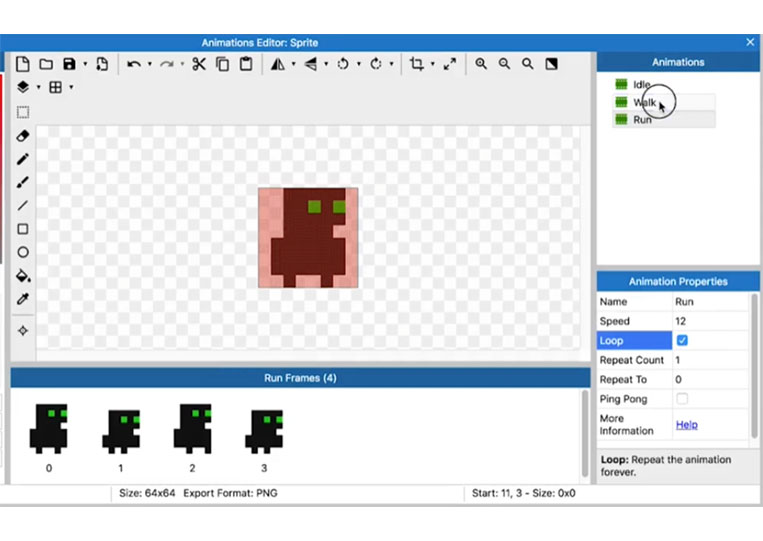The image size is (763, 541).
Task: Rotate the sprite clockwise
Action: pos(376,64)
